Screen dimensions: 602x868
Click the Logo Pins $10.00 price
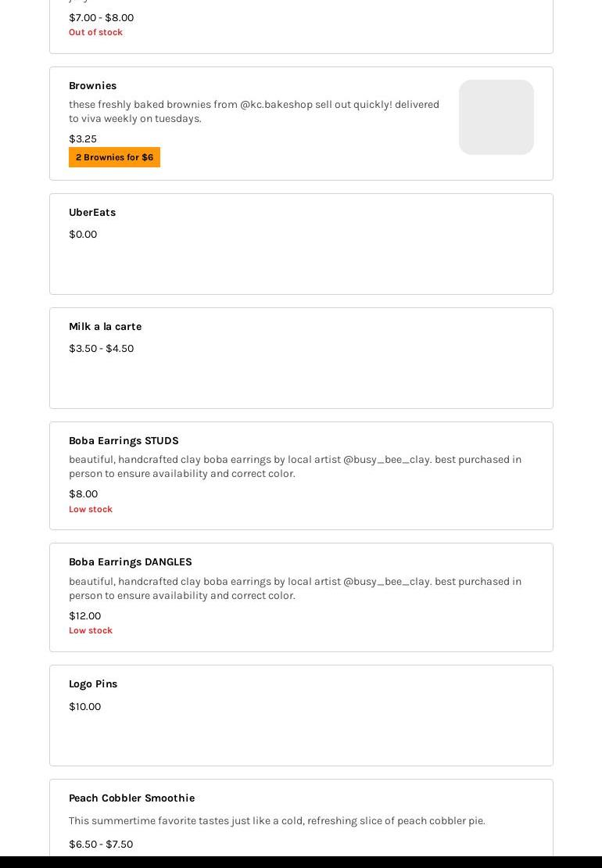click(84, 707)
